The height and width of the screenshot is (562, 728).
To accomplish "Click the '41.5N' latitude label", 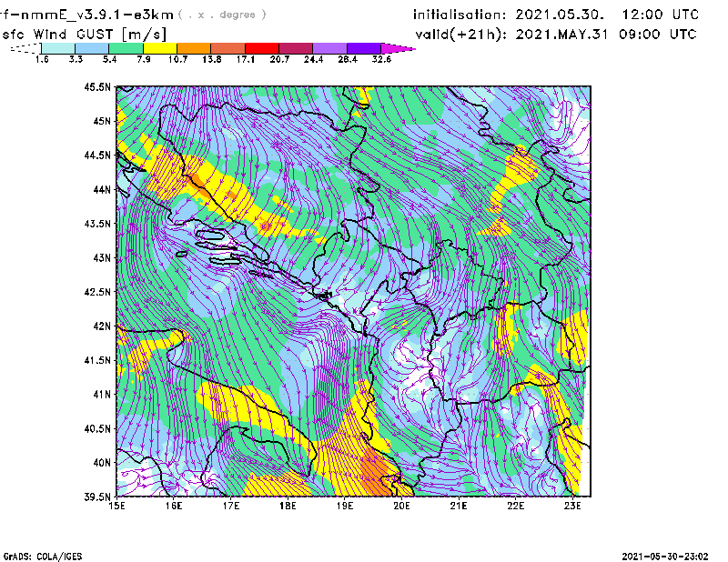I will click(97, 359).
